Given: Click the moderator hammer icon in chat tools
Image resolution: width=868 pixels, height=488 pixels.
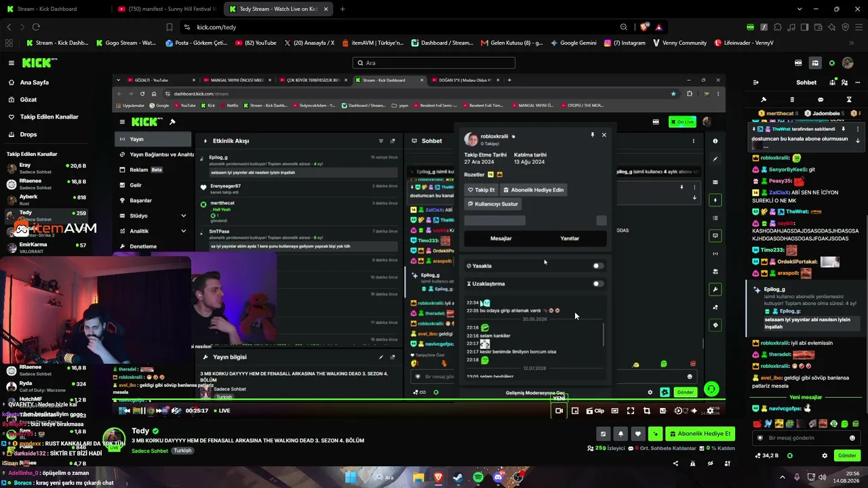Looking at the screenshot, I should pyautogui.click(x=764, y=100).
